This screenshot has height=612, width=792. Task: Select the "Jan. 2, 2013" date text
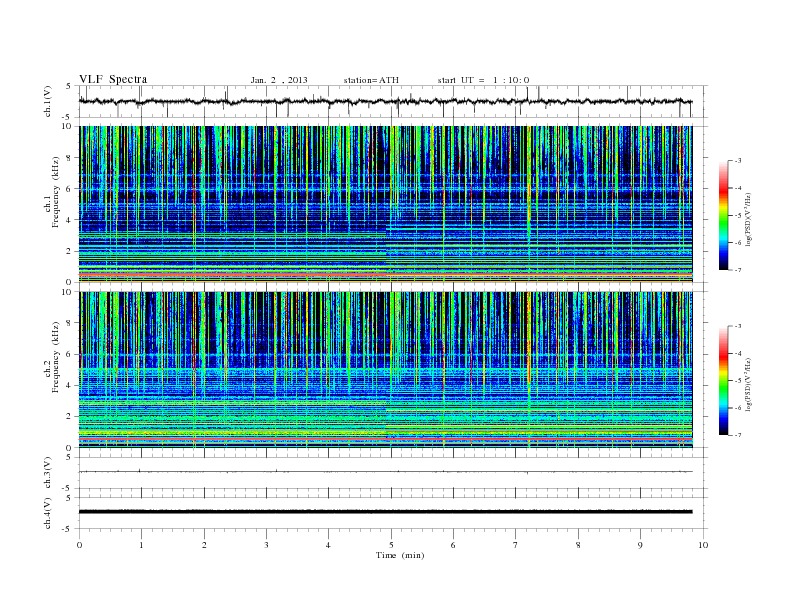point(279,80)
